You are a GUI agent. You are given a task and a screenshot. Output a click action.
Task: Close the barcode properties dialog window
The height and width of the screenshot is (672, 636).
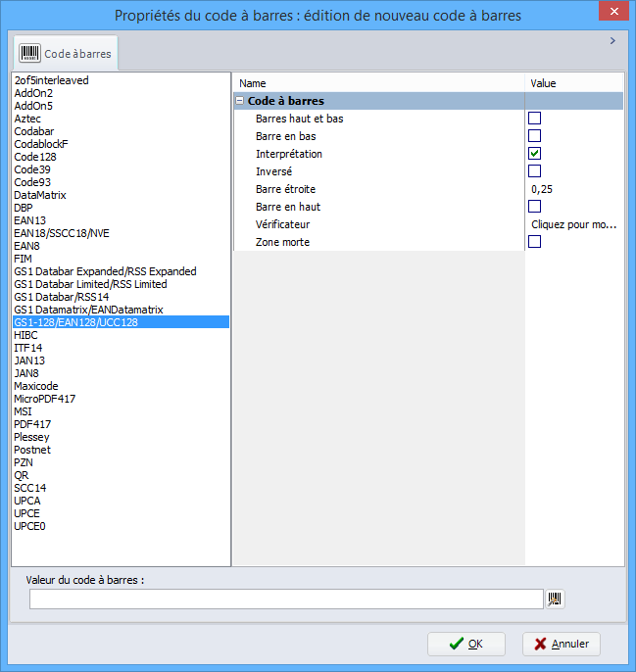pyautogui.click(x=612, y=14)
